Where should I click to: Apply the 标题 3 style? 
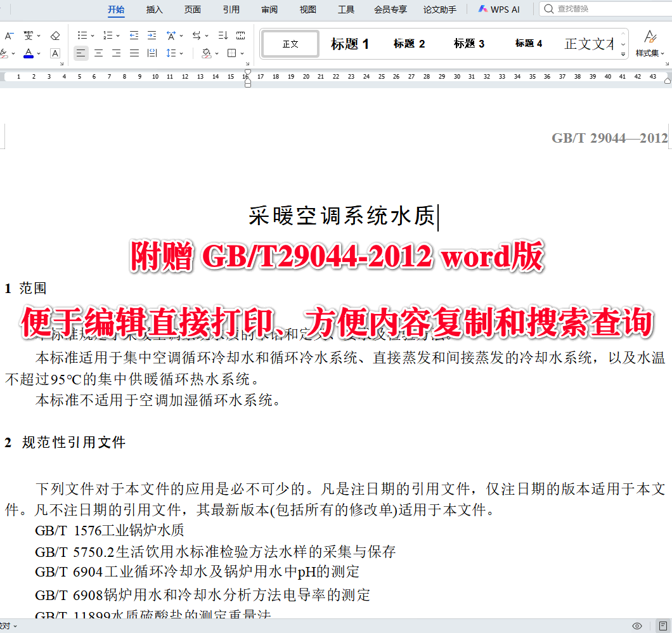click(469, 44)
